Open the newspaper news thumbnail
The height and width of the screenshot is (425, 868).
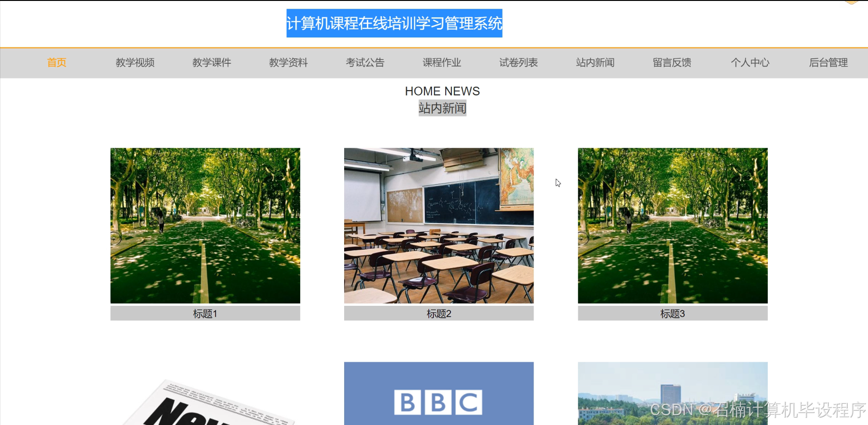click(205, 394)
